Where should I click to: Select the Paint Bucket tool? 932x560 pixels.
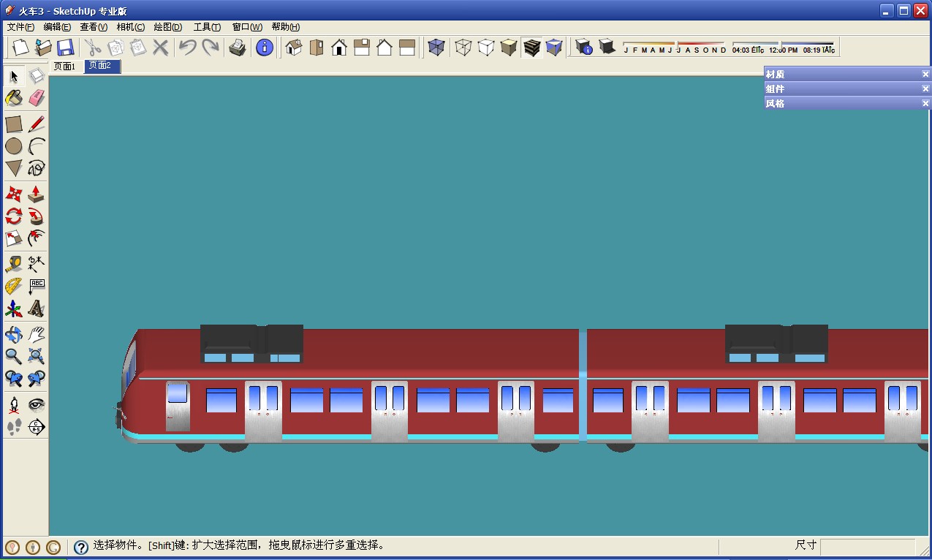click(13, 98)
